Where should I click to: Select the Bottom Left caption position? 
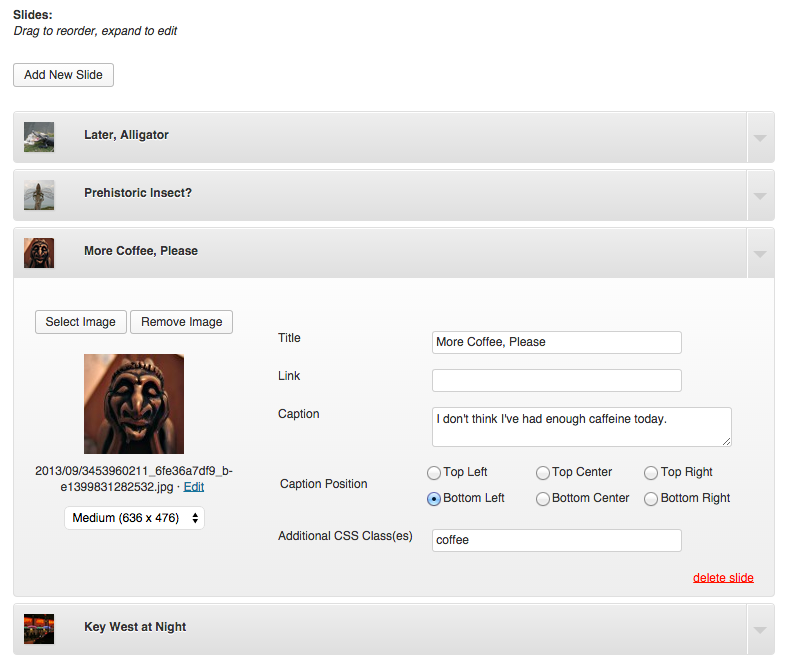(434, 499)
